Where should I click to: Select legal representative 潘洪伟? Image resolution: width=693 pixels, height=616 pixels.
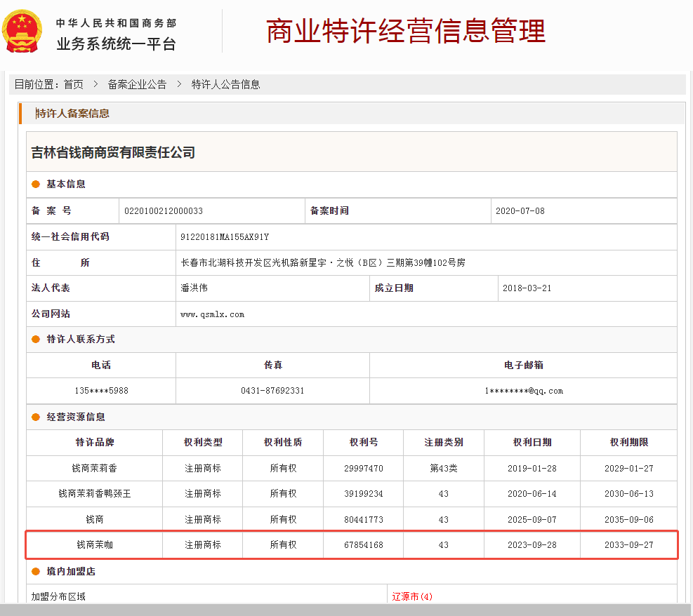tap(194, 288)
